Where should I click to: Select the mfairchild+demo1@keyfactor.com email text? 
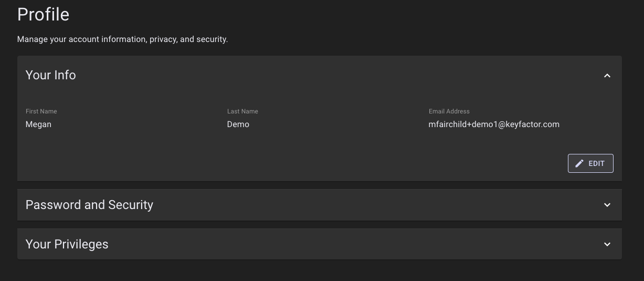pos(493,124)
